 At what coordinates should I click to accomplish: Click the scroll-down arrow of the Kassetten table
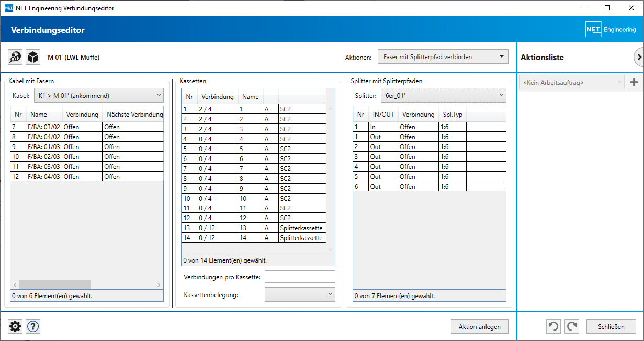330,249
